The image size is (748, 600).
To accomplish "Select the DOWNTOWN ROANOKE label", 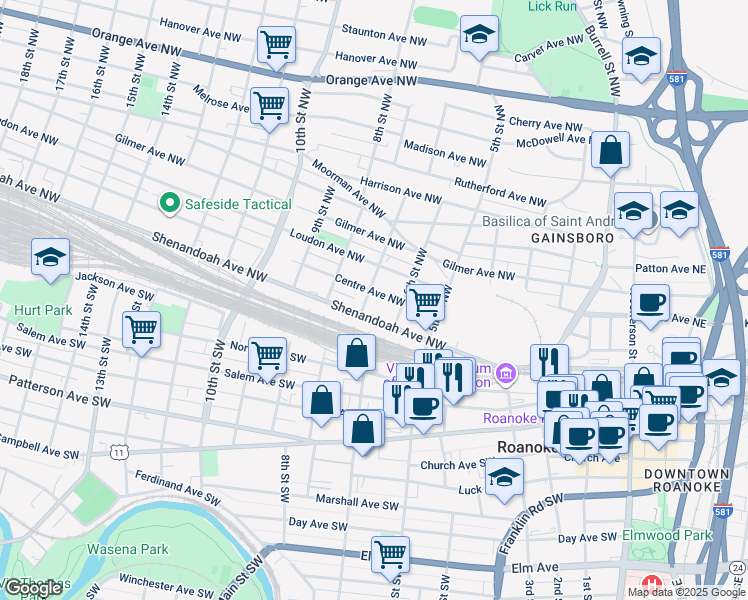I will [687, 480].
